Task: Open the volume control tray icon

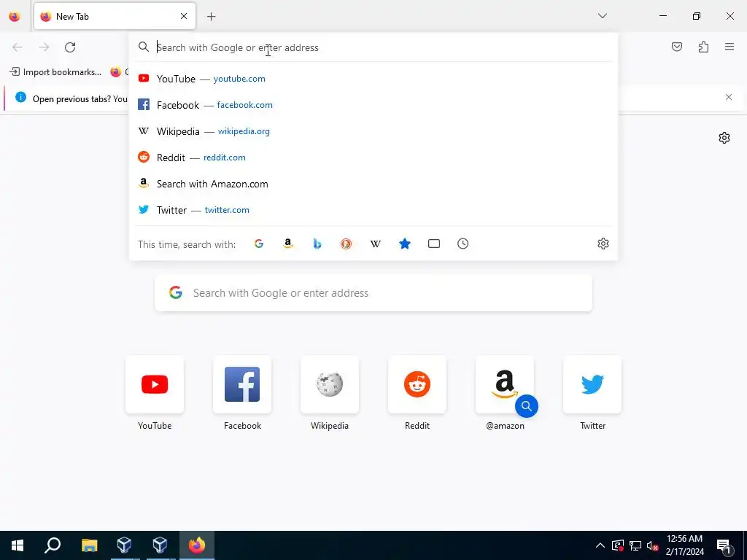Action: pyautogui.click(x=652, y=545)
